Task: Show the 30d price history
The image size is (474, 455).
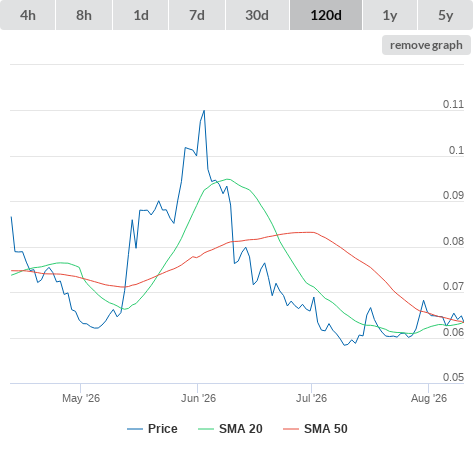Action: [x=257, y=15]
